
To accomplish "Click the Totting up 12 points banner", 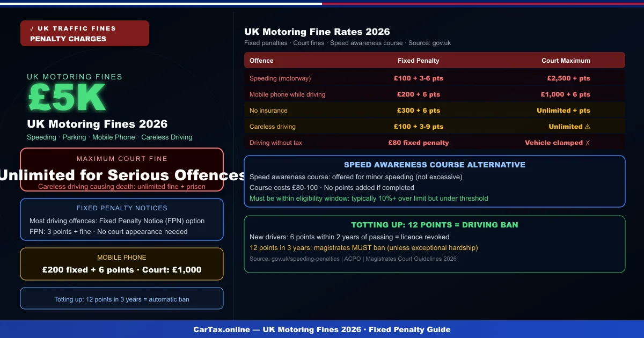I will pyautogui.click(x=122, y=298).
